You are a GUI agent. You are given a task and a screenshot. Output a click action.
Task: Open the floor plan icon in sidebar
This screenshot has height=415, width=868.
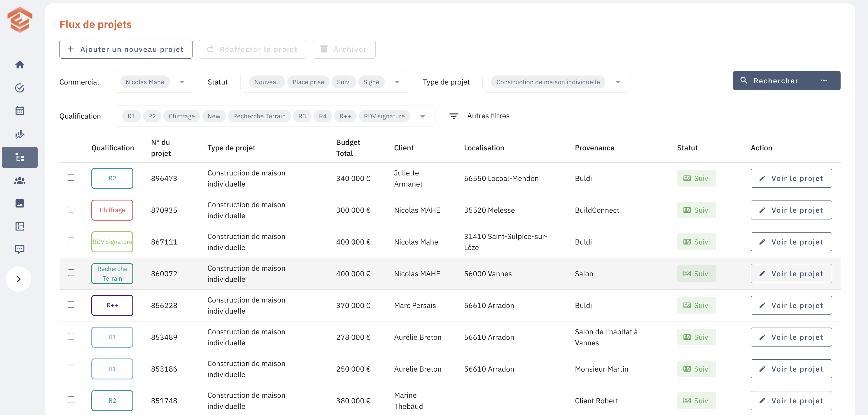[20, 226]
